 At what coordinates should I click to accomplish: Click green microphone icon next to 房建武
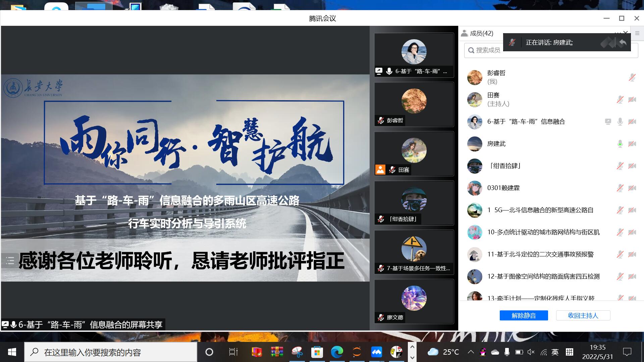pos(620,144)
